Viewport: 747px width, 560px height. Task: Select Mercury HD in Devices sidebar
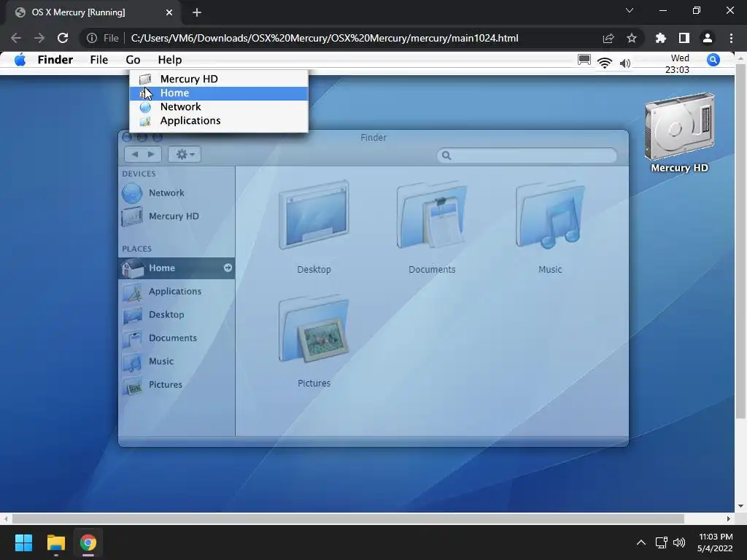point(177,216)
